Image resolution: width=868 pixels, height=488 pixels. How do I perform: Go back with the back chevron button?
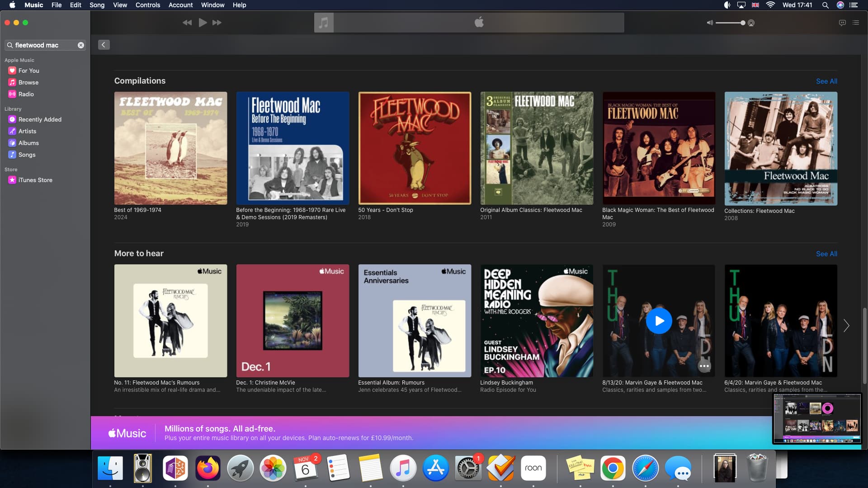(104, 45)
